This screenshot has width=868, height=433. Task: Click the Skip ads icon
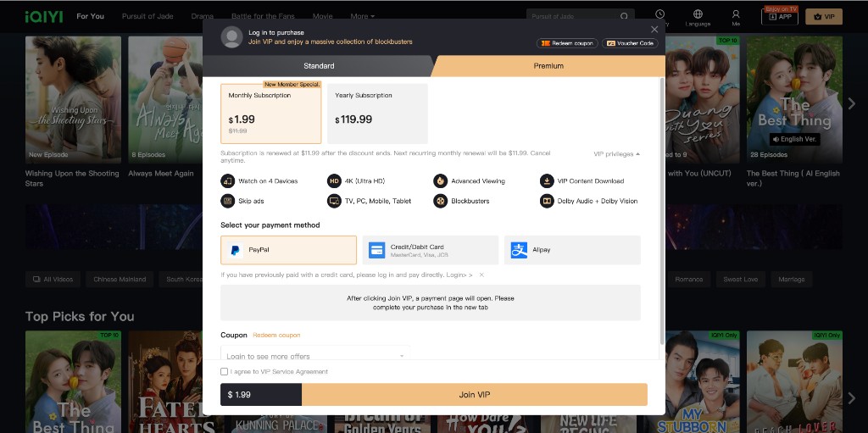click(x=227, y=201)
